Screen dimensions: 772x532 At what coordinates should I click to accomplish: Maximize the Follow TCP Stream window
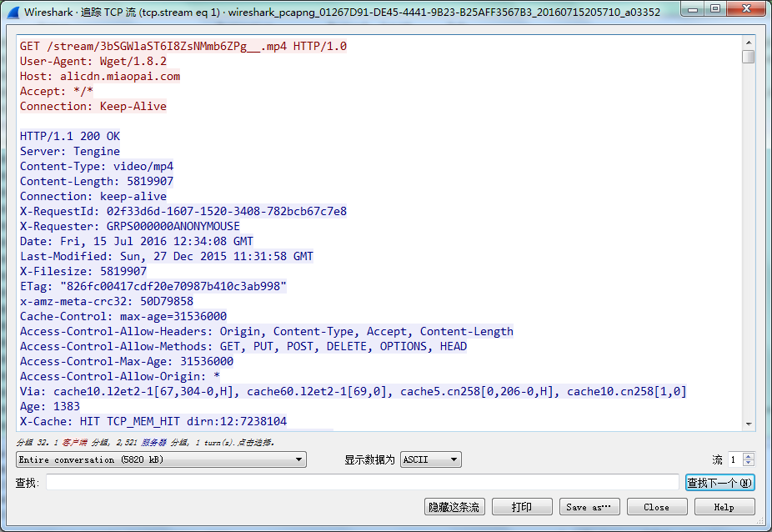click(715, 8)
